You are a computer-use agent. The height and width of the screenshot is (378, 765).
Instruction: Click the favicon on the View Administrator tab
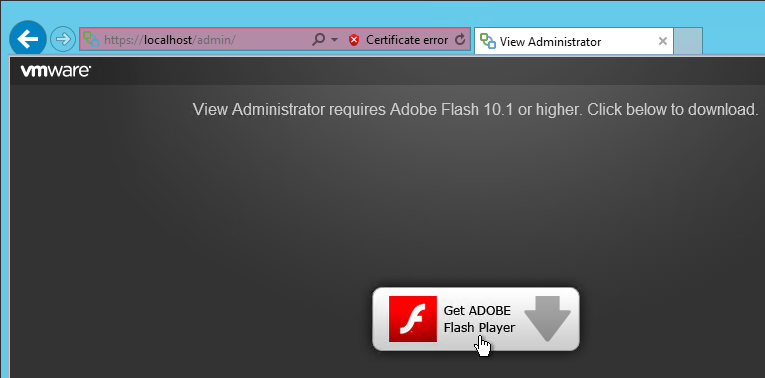click(x=488, y=41)
